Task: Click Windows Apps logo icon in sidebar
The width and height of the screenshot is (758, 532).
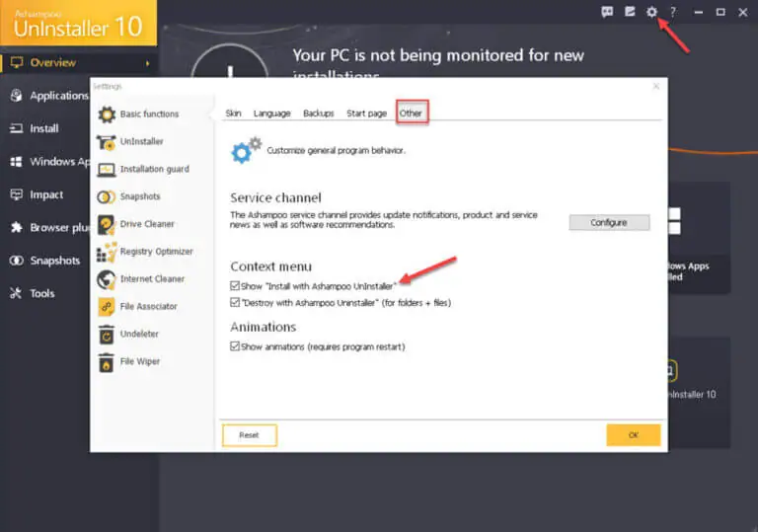Action: click(x=17, y=162)
